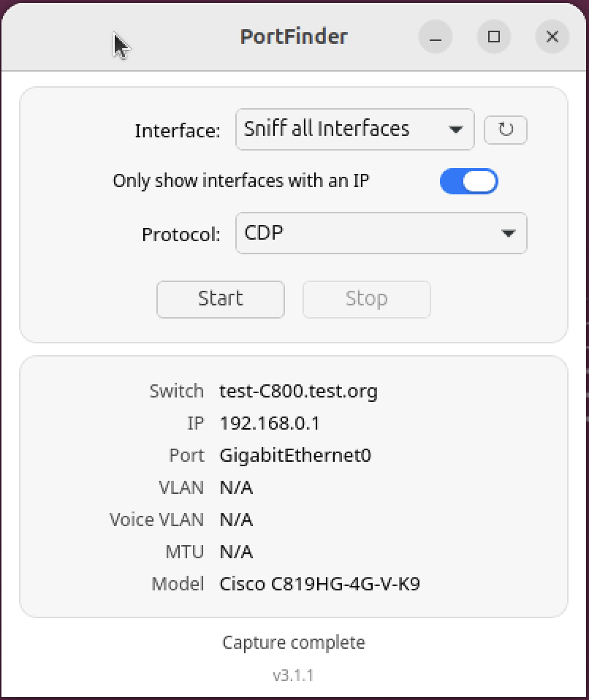Expand the Protocol selector chevron
Image resolution: width=589 pixels, height=700 pixels.
(509, 233)
